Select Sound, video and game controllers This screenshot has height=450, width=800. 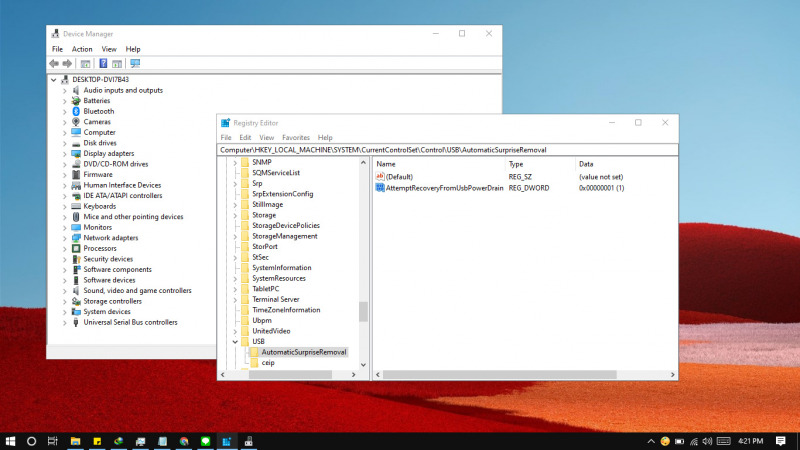click(137, 291)
